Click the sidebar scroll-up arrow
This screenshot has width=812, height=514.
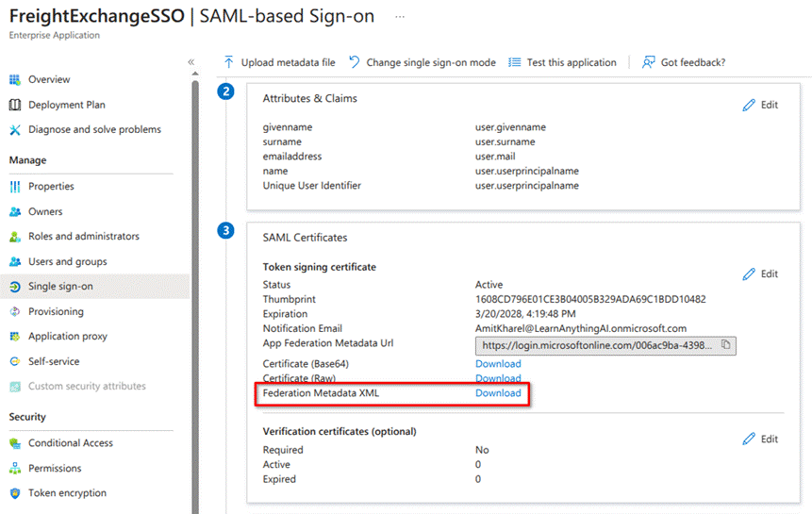[x=195, y=74]
